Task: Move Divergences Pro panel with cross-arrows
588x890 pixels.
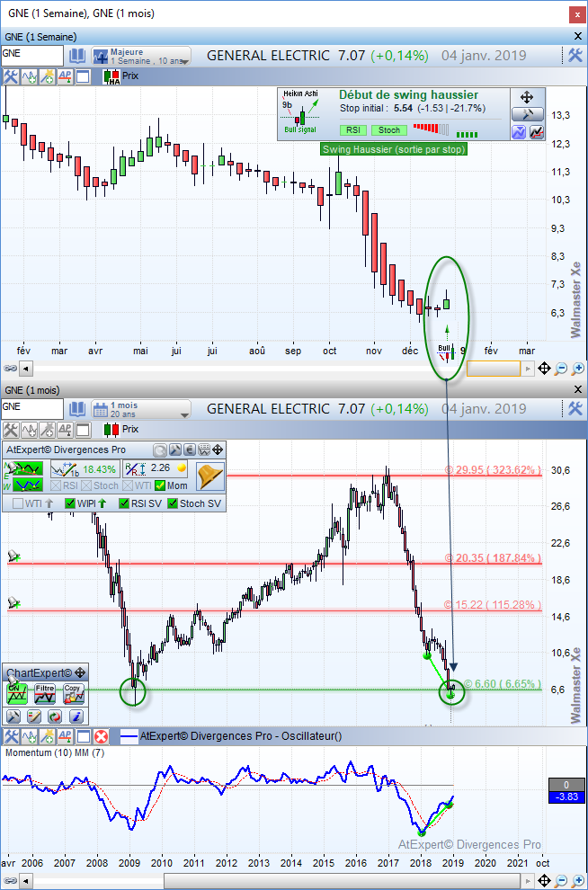Action: point(218,450)
